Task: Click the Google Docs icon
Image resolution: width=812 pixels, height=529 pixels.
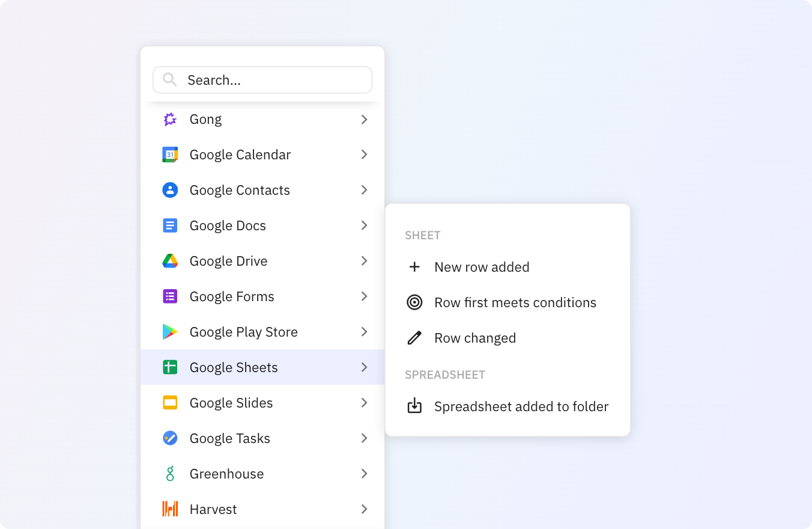Action: click(x=170, y=225)
